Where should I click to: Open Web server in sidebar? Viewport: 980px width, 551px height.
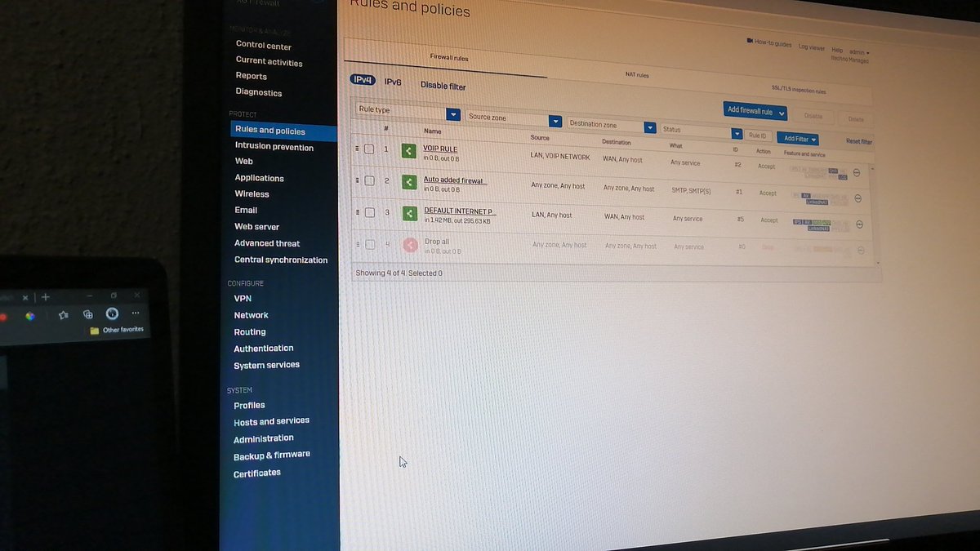coord(256,227)
